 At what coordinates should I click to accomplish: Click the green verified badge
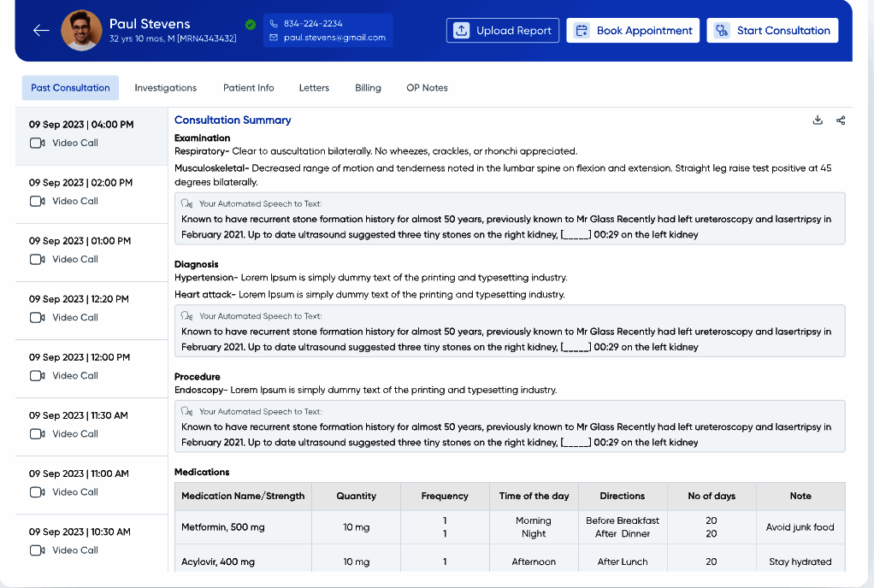click(x=251, y=25)
